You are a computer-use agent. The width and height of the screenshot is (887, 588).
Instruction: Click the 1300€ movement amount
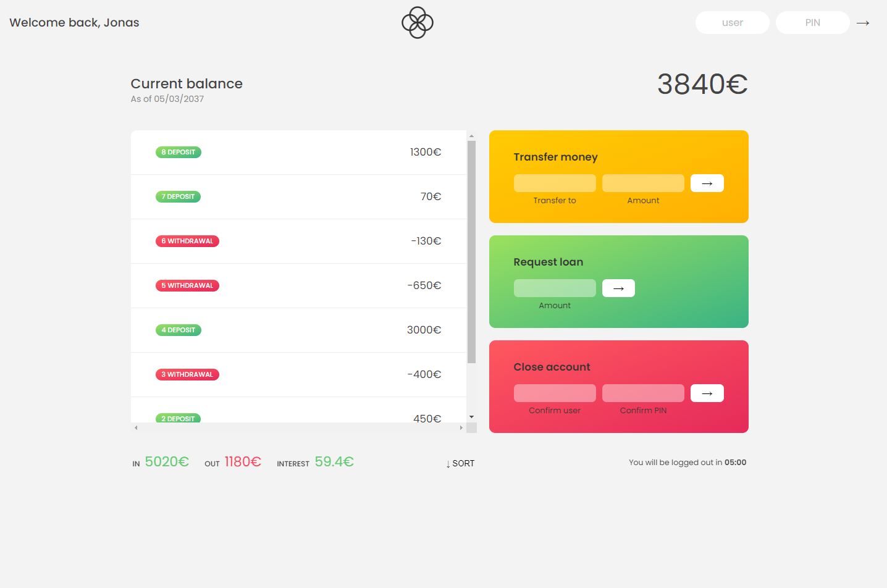click(426, 152)
